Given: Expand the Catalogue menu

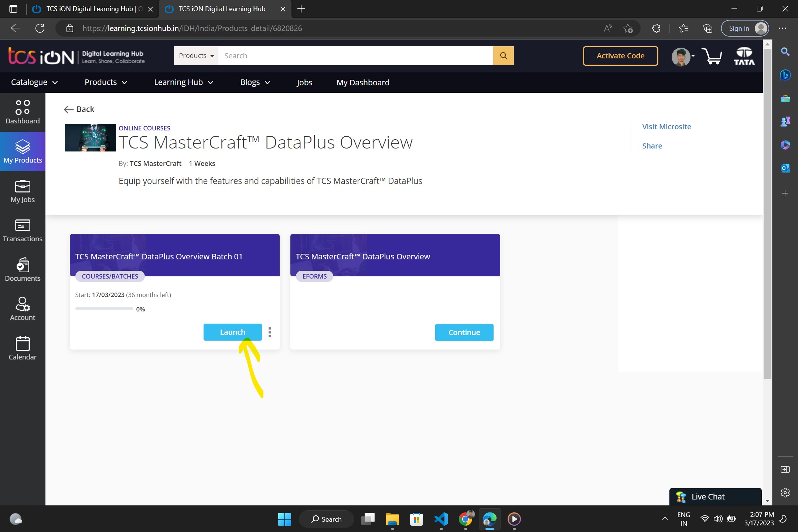Looking at the screenshot, I should (x=34, y=82).
